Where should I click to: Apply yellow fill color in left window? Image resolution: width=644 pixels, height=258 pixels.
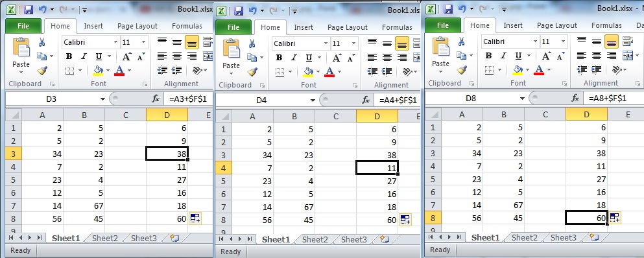(98, 71)
